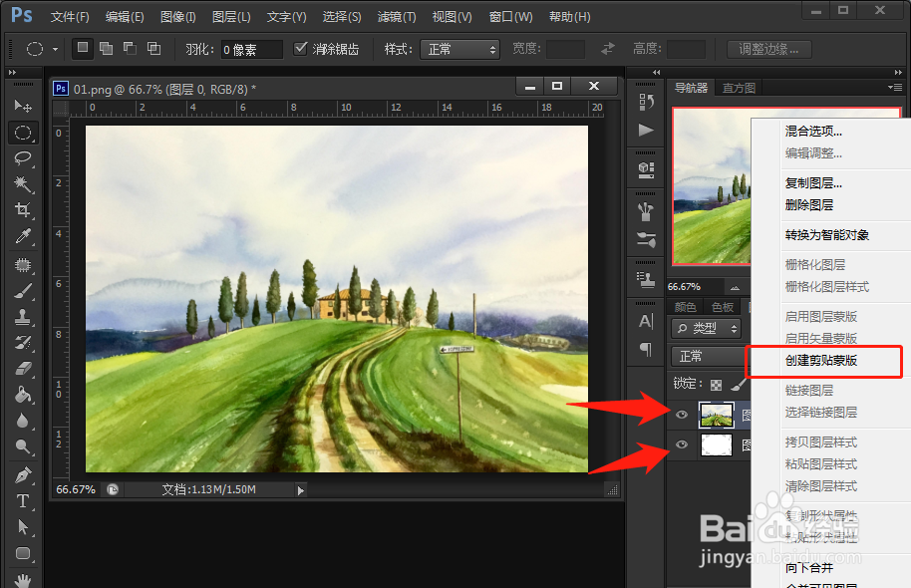Select the Blur tool
Screen dimensions: 911x588
click(23, 421)
